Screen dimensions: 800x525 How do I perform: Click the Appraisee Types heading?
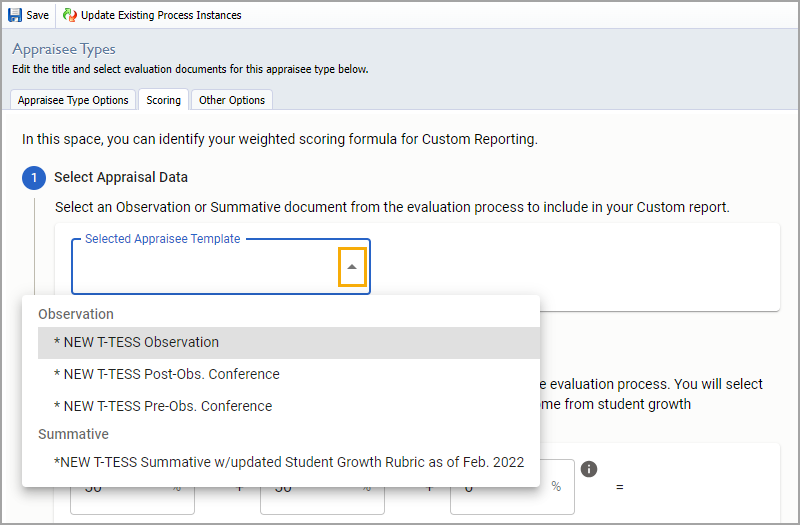point(64,49)
